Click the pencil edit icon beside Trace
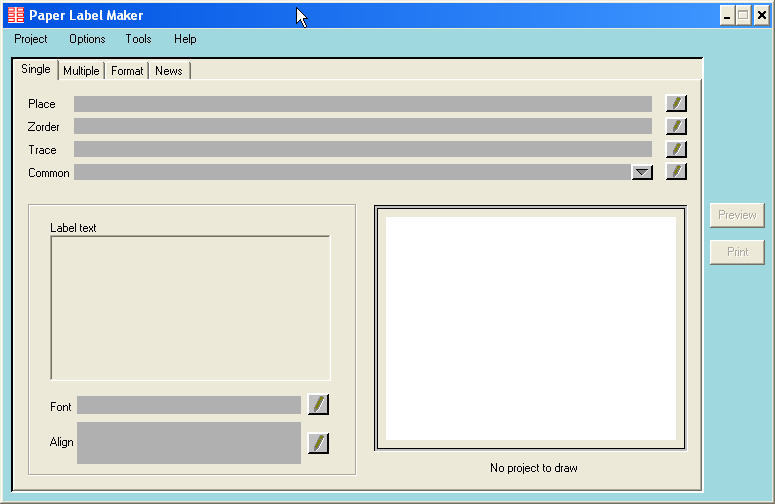Image resolution: width=775 pixels, height=504 pixels. coord(677,149)
